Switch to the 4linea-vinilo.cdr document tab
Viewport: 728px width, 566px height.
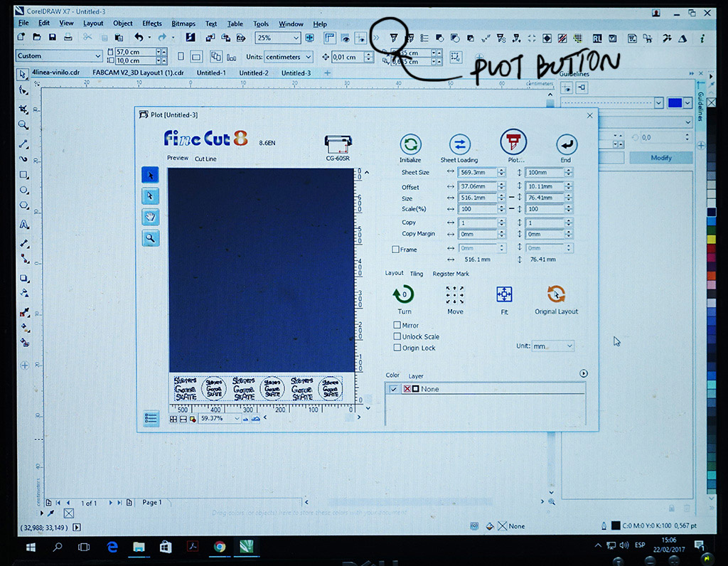(x=55, y=72)
